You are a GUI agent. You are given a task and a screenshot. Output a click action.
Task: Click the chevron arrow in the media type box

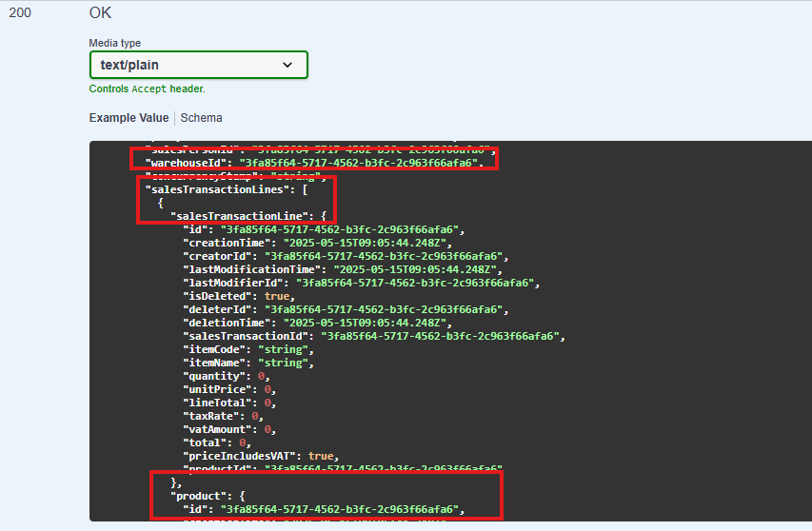point(288,65)
